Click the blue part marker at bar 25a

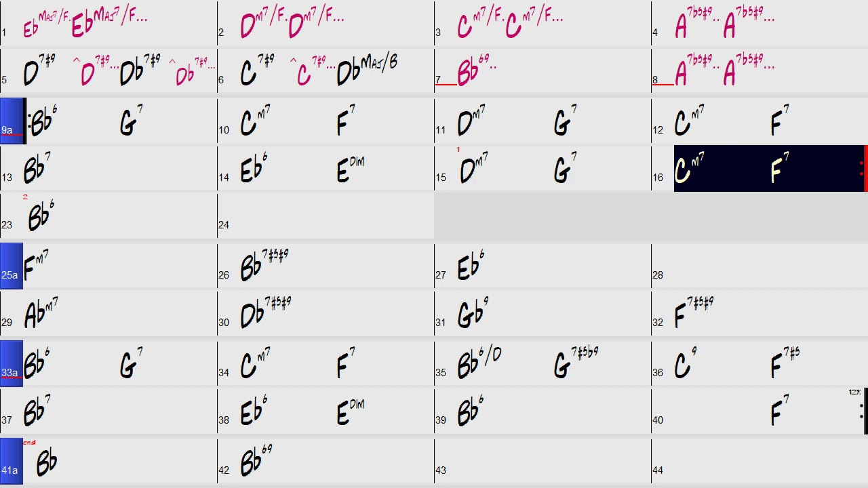point(12,266)
